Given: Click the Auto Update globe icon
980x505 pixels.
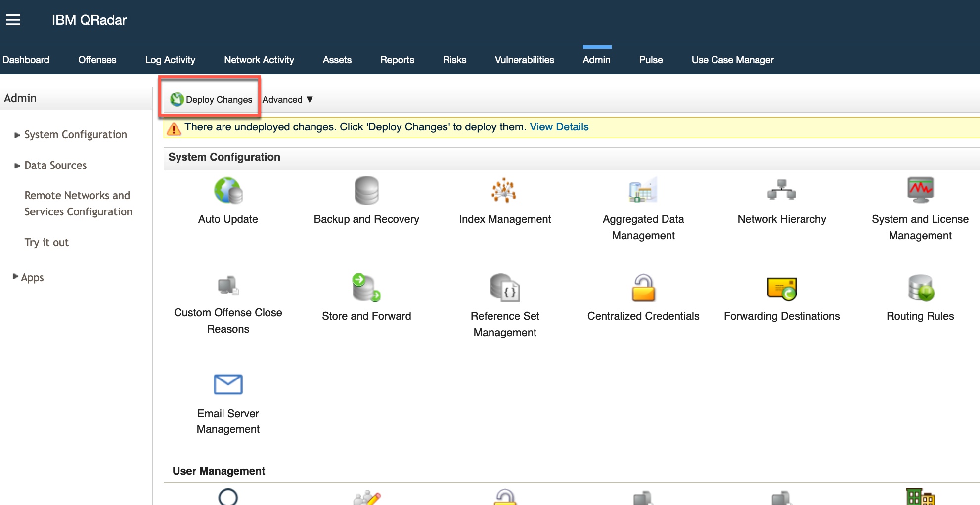Looking at the screenshot, I should coord(228,191).
